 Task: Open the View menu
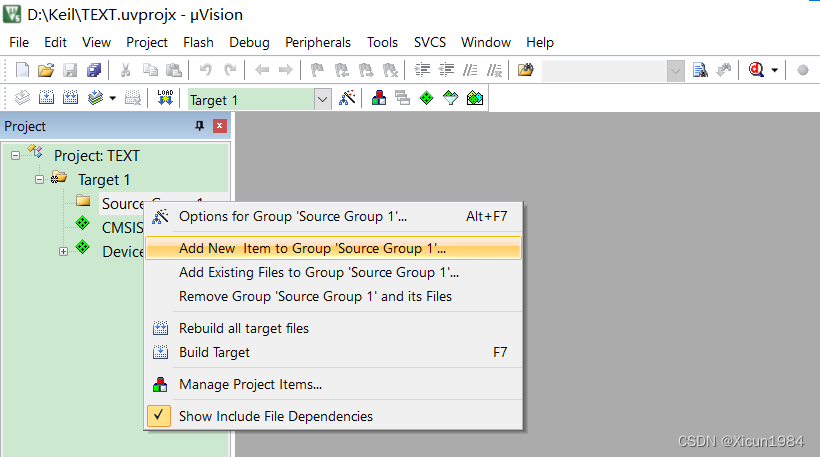pos(96,42)
